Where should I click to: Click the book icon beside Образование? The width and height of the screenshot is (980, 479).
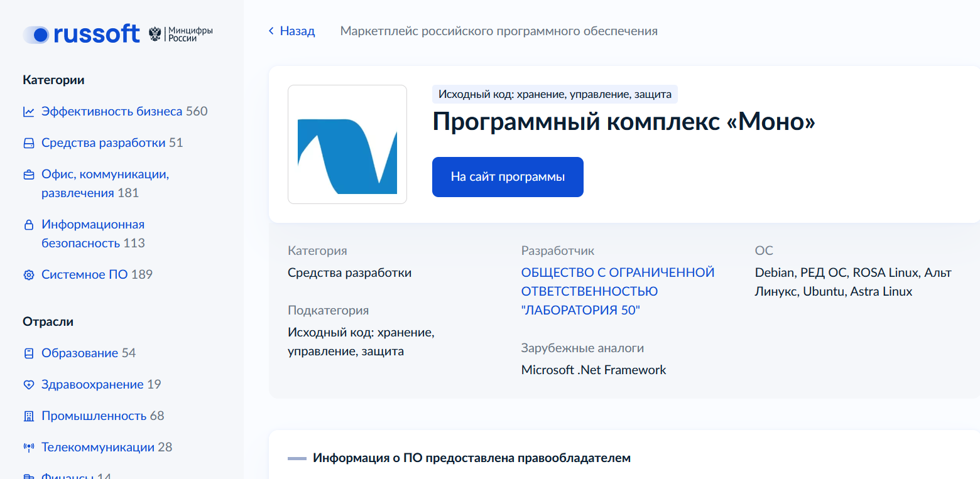coord(28,353)
